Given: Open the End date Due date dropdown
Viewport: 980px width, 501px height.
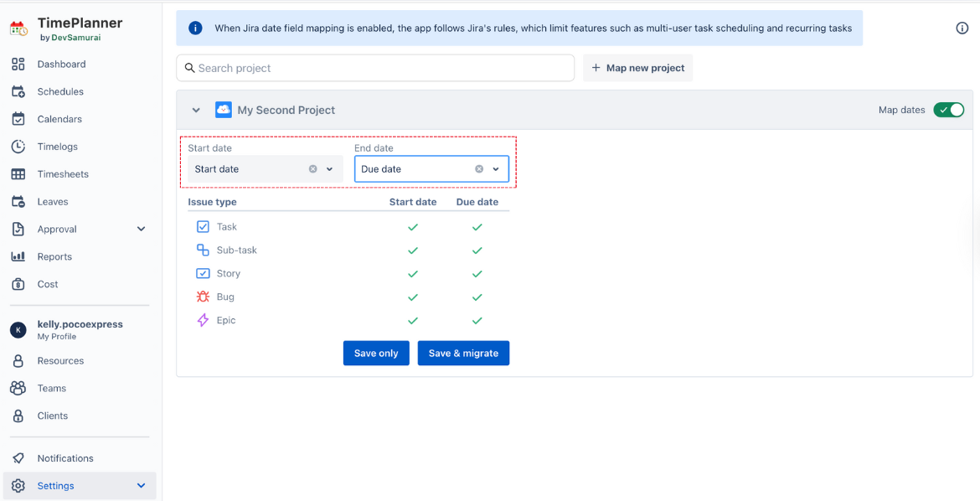Looking at the screenshot, I should click(x=496, y=169).
